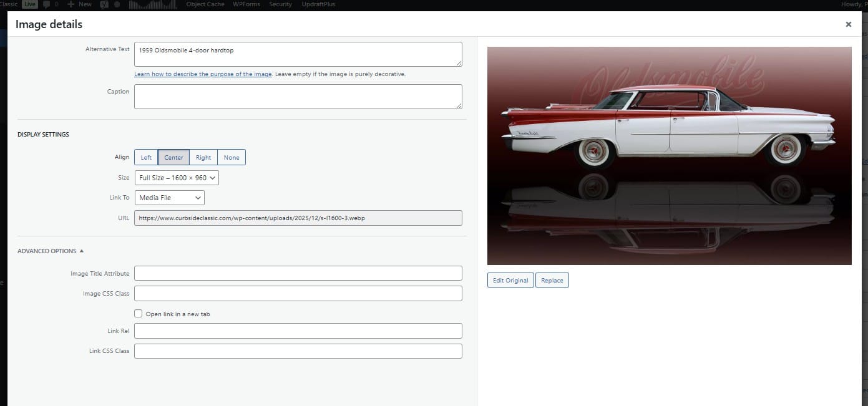The image size is (868, 406).
Task: Click the Live status badge in admin bar
Action: coord(30,4)
